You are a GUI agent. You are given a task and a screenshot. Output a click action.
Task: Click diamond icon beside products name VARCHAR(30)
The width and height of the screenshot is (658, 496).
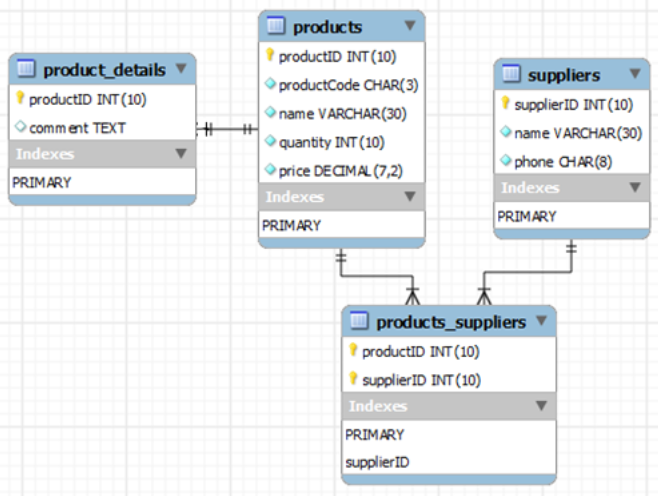270,112
